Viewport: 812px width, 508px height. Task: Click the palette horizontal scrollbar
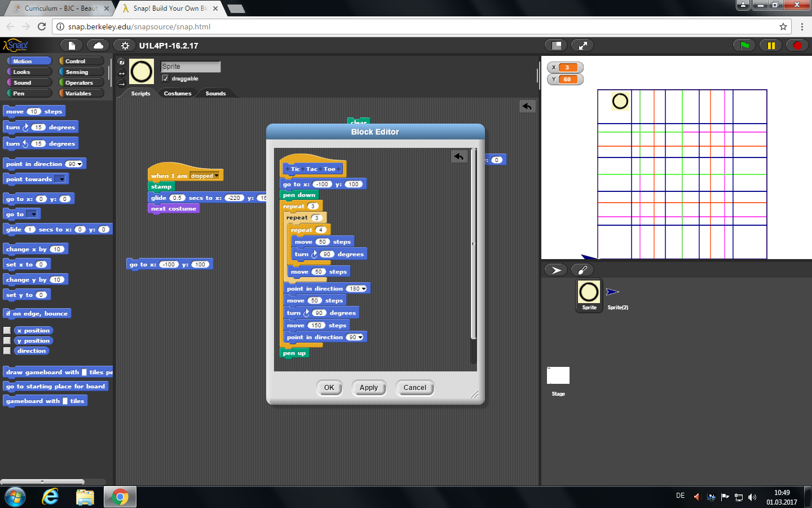tap(42, 482)
